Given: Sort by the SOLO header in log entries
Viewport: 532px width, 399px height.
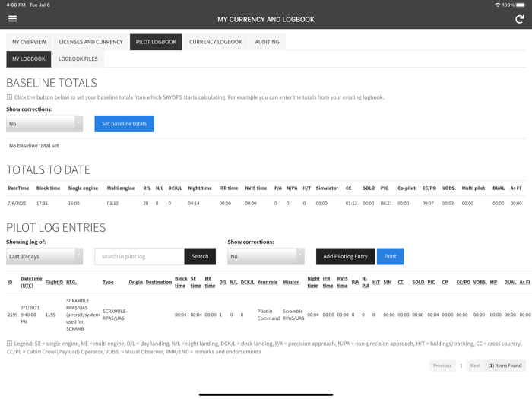Looking at the screenshot, I should click(x=418, y=282).
